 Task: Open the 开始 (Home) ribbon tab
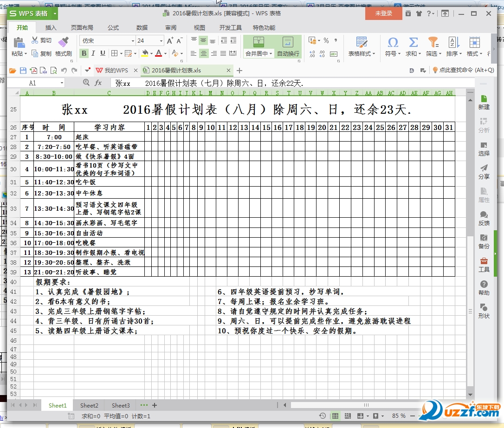22,28
